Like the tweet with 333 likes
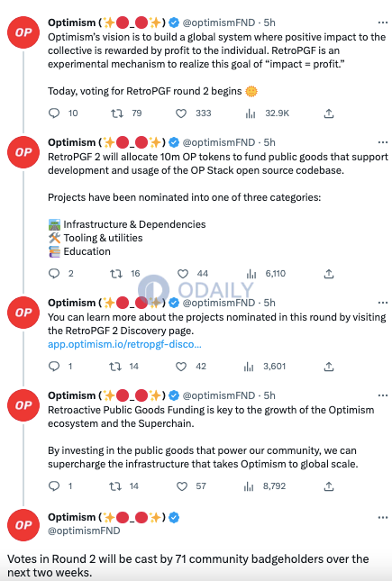Screen dimensions: 392x581 (x=181, y=113)
